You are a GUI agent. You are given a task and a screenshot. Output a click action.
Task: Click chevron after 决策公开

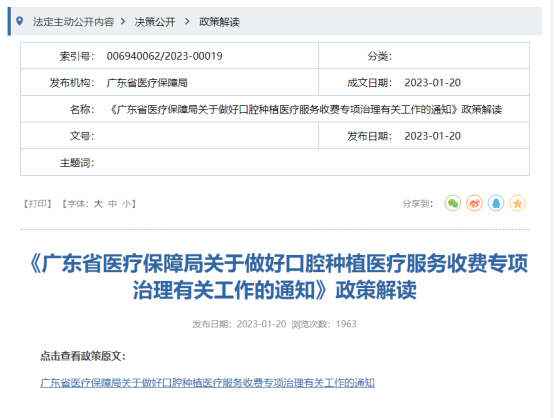coord(187,22)
